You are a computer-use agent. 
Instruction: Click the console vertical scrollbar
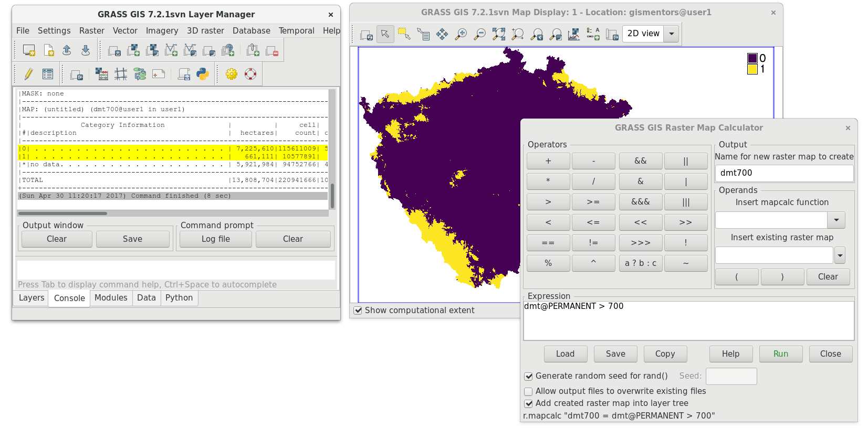[x=332, y=196]
